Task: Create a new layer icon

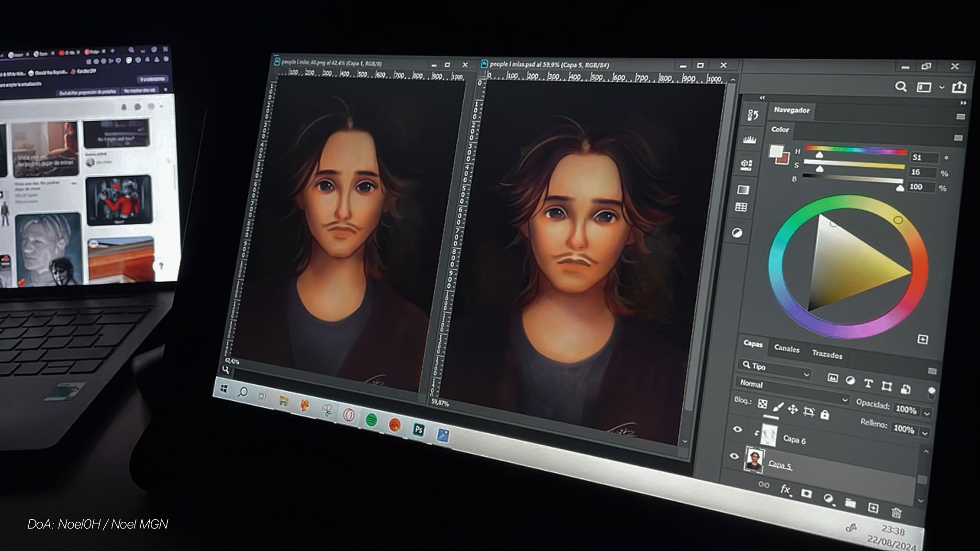Action: tap(873, 507)
